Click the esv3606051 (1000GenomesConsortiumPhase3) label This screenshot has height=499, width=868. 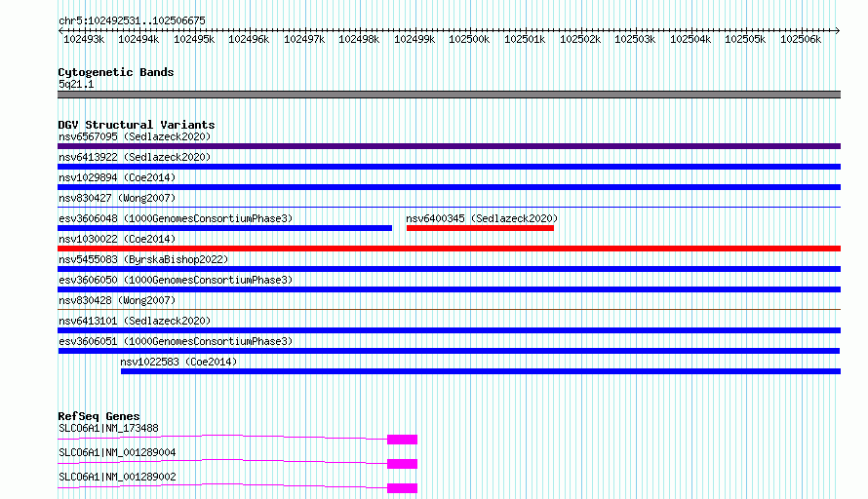176,341
